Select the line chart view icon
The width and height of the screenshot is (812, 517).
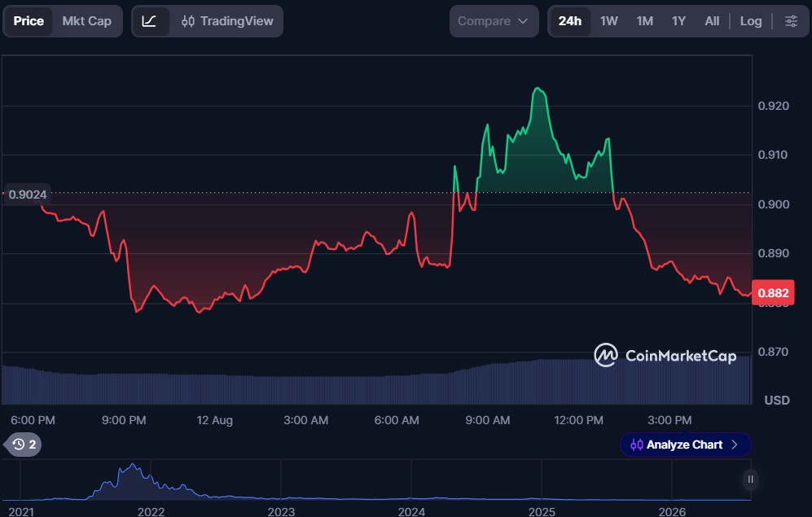(x=150, y=21)
